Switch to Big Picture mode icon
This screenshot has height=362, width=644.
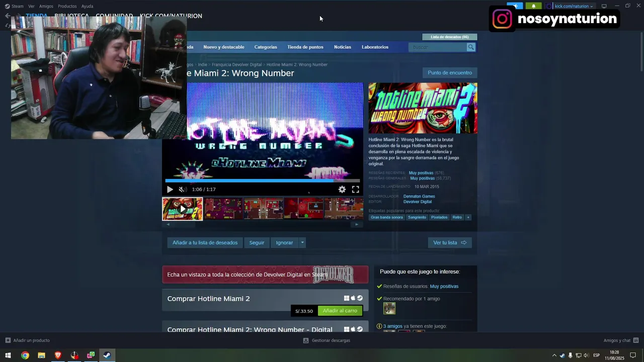click(x=604, y=6)
